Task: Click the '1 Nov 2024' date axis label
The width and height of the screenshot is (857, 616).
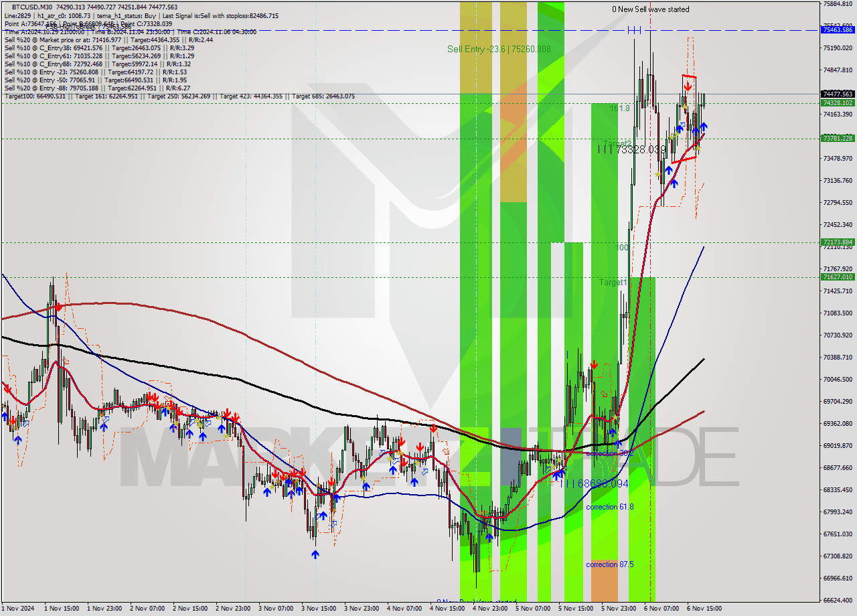Action: [x=18, y=609]
